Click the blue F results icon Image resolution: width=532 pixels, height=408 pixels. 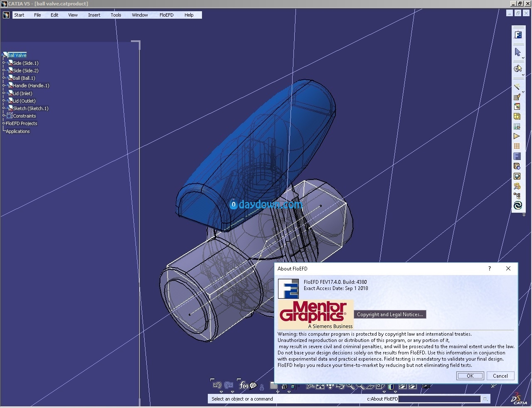[x=517, y=156]
